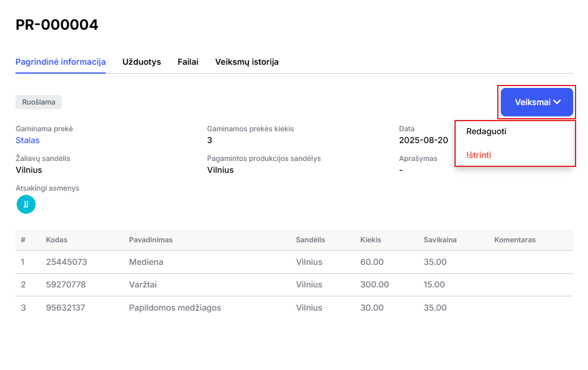Click the Kiekis column header

370,240
